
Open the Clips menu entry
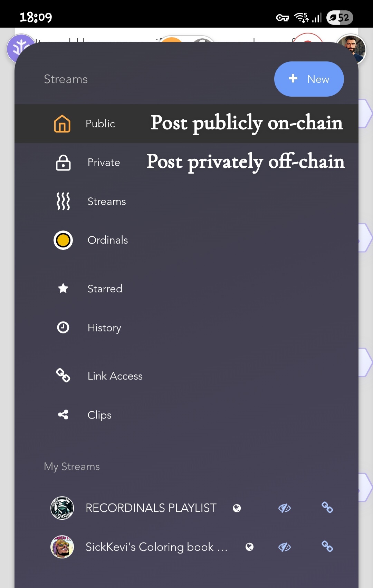click(186, 414)
